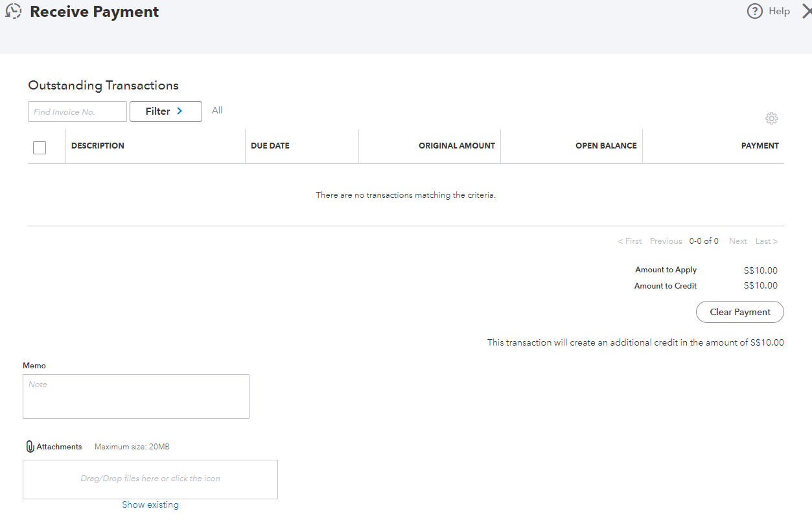
Task: Go to the First page
Action: [629, 241]
